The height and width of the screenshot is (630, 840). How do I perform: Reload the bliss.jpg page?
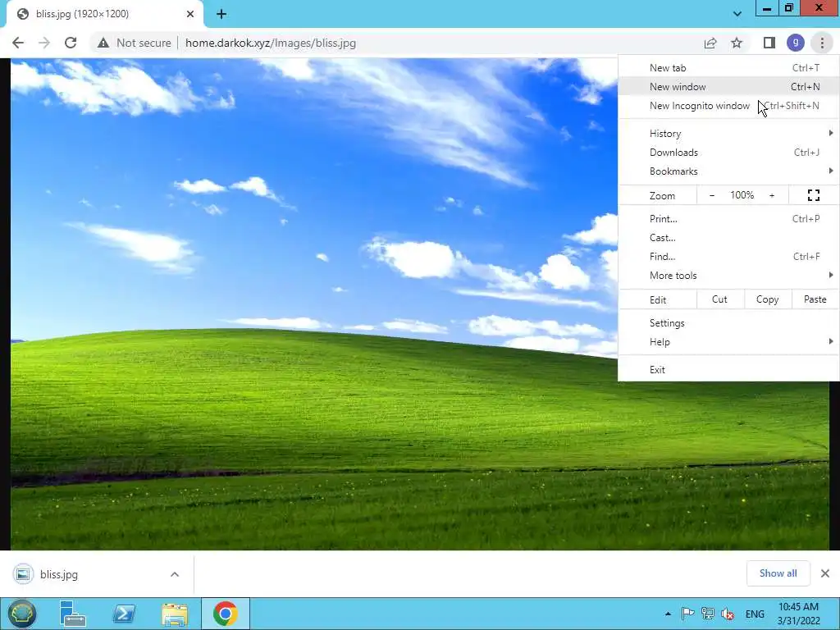coord(71,43)
